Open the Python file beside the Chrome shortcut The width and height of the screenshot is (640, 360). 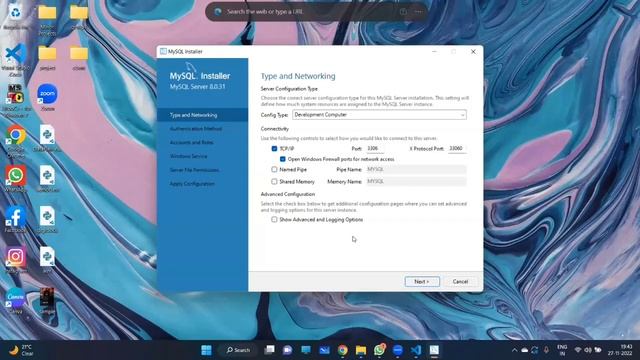[x=47, y=137]
